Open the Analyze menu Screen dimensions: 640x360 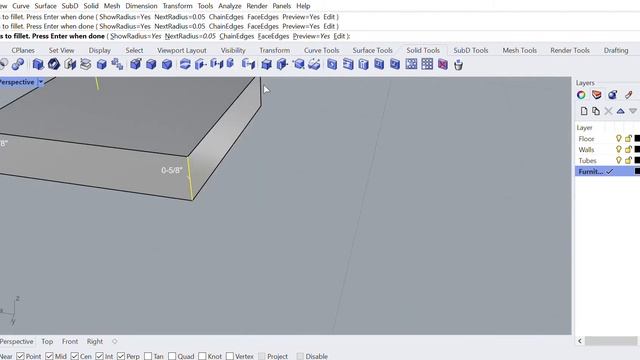pos(229,6)
